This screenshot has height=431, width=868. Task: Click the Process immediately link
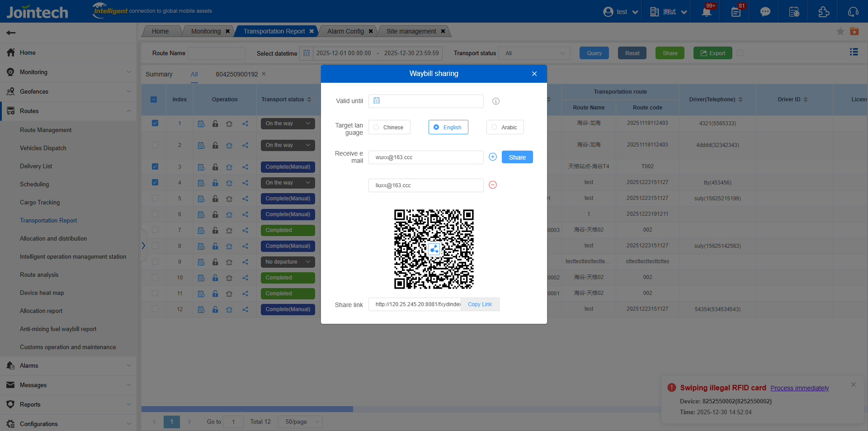click(x=799, y=388)
